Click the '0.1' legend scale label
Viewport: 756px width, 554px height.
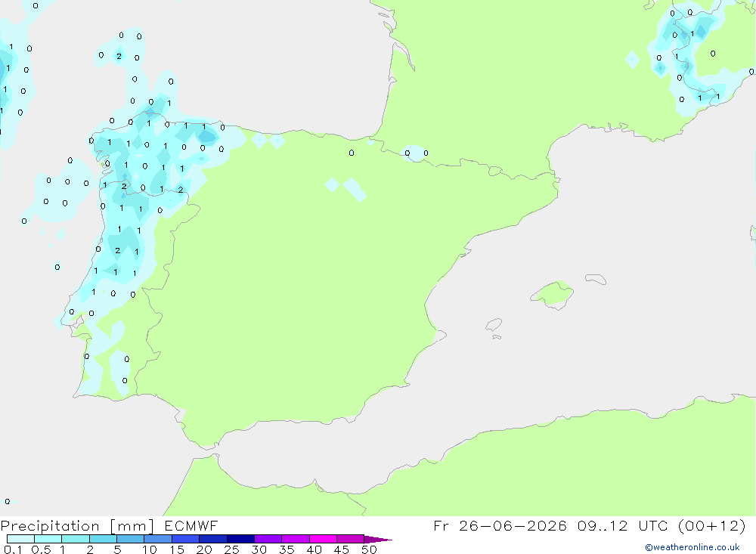tap(13, 549)
